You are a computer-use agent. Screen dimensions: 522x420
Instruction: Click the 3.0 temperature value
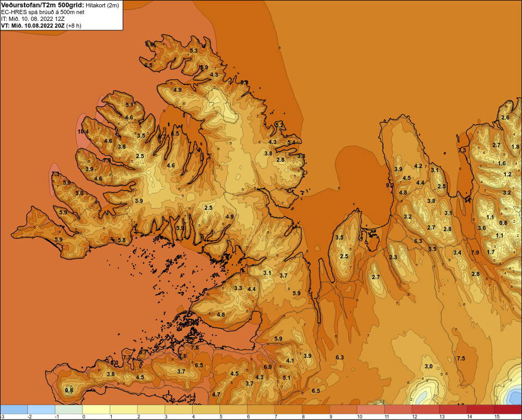tap(429, 366)
